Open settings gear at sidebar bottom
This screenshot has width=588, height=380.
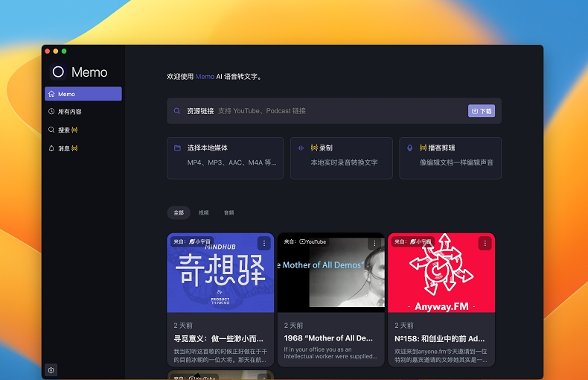point(51,370)
